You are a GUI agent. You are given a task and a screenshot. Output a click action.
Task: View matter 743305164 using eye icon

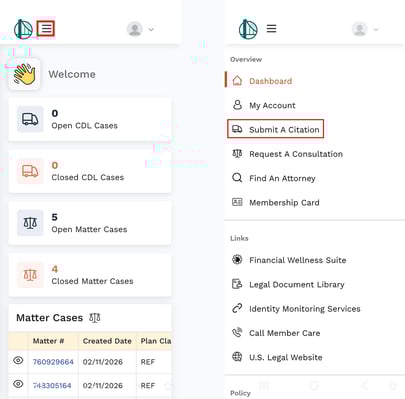(x=18, y=384)
